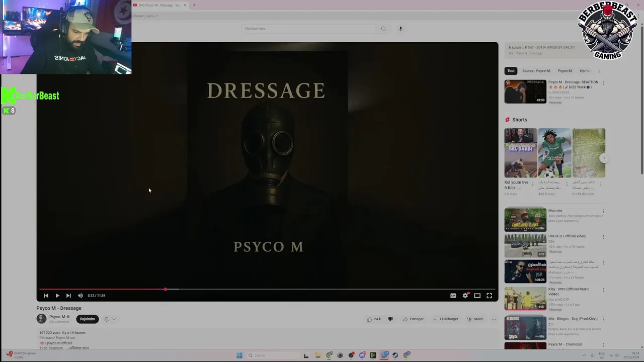Viewport: 644px width, 362px height.
Task: Show next Shorts with arrow
Action: (x=604, y=158)
